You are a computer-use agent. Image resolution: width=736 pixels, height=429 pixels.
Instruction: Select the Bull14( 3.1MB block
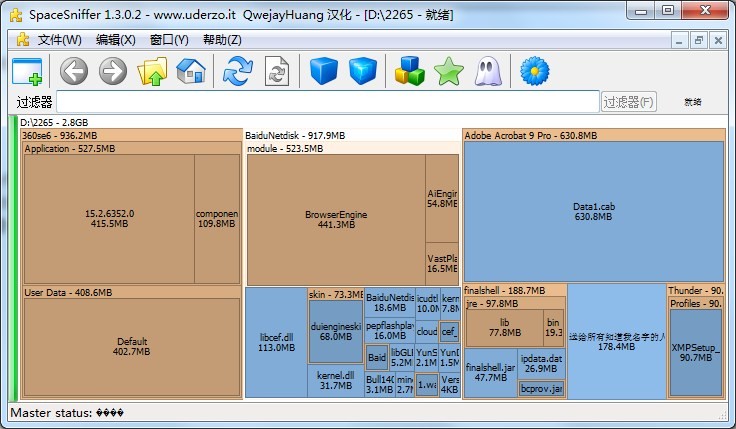coord(380,384)
